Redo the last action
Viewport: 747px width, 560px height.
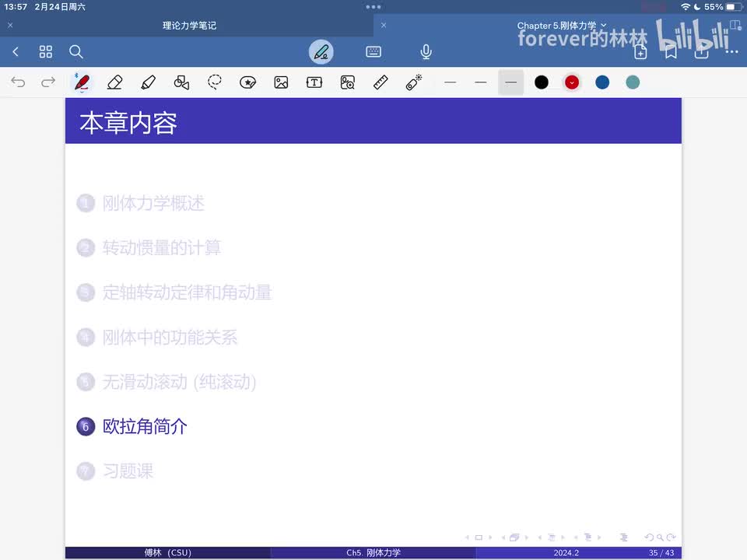[48, 82]
